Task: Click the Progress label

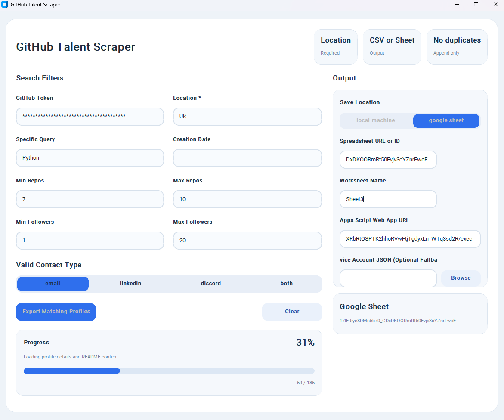Action: [36, 343]
